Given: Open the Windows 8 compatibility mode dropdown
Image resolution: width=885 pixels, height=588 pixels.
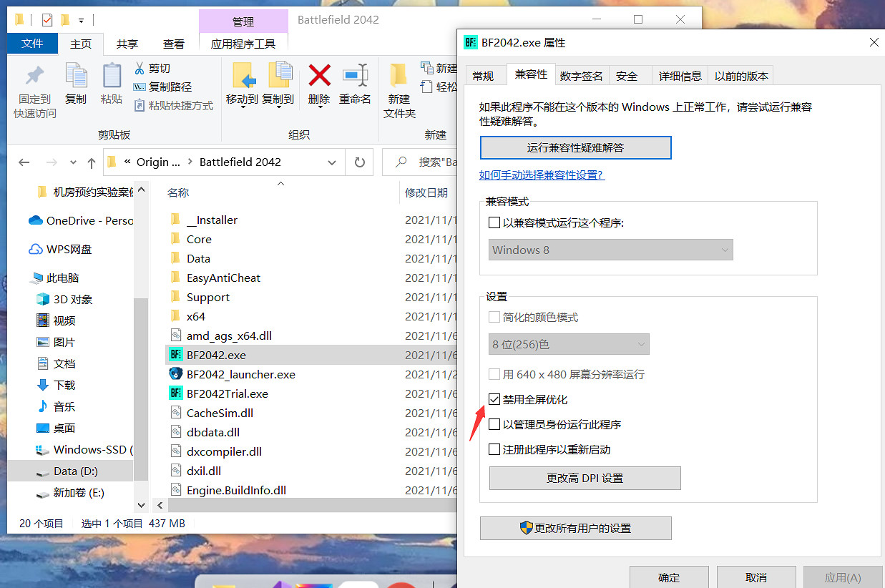Looking at the screenshot, I should coord(724,250).
